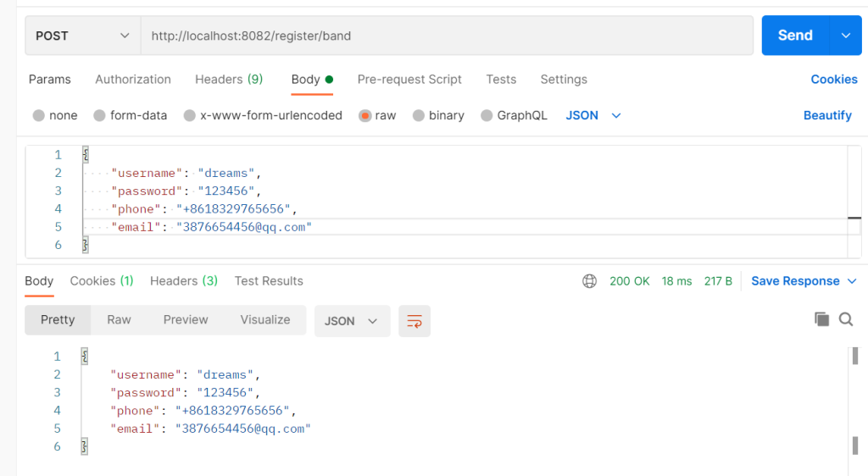868x476 pixels.
Task: Select the binary radio button
Action: (x=419, y=115)
